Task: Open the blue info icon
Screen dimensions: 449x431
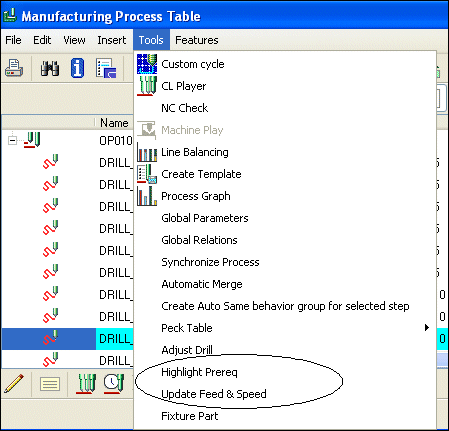Action: [x=77, y=68]
